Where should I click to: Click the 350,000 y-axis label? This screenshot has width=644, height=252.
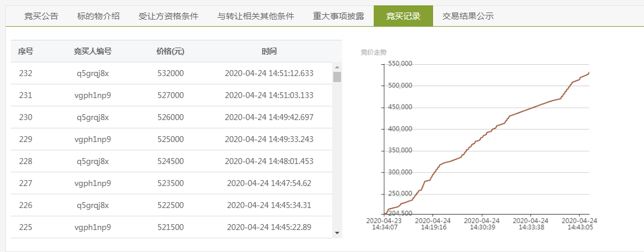(400, 151)
